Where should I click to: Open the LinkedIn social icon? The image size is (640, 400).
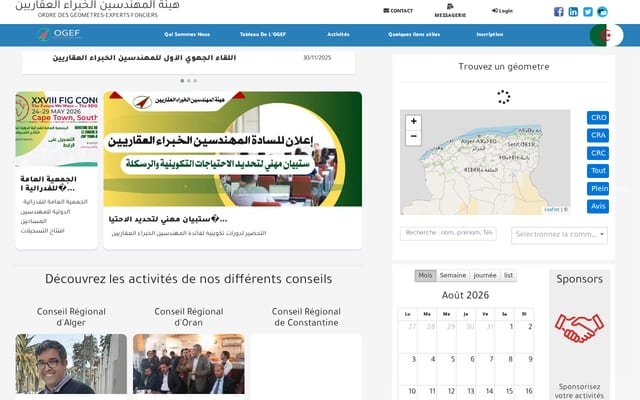tap(573, 12)
